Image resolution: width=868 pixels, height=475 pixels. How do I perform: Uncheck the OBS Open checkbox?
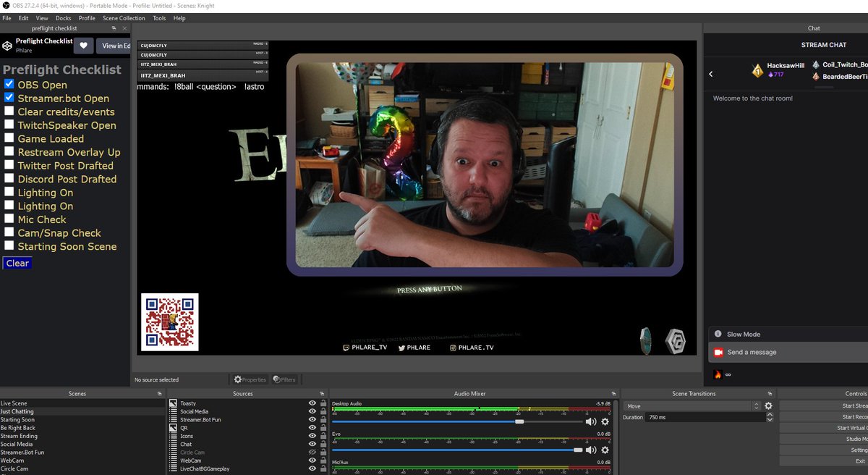coord(9,84)
